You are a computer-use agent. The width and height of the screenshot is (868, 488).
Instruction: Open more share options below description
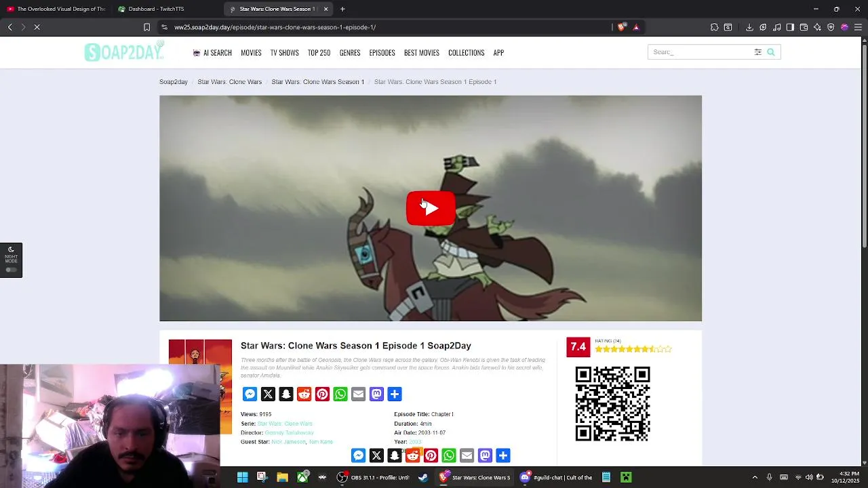pos(395,394)
